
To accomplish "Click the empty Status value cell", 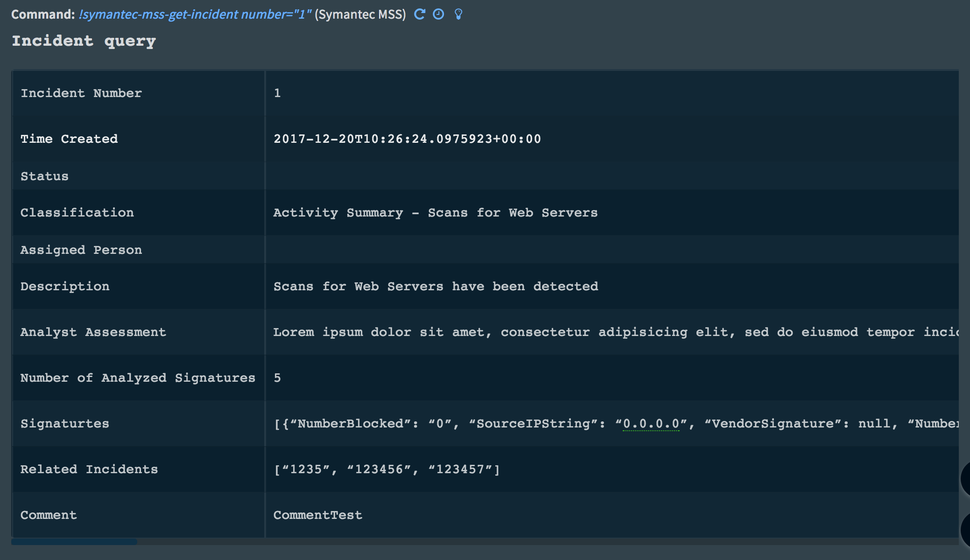I will click(x=607, y=176).
